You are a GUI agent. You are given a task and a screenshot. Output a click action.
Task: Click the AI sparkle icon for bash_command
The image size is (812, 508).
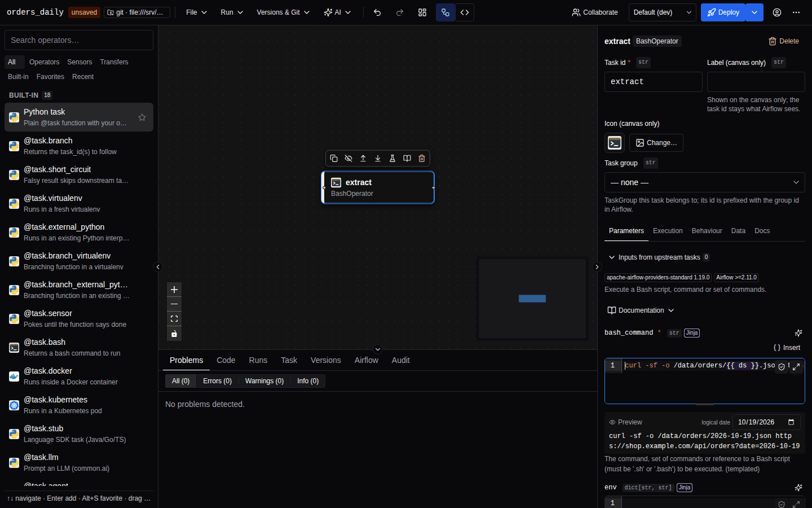(798, 333)
